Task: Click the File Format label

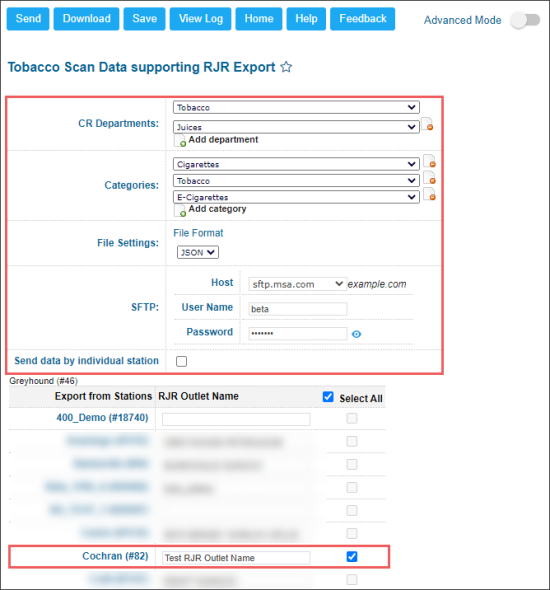Action: [198, 233]
